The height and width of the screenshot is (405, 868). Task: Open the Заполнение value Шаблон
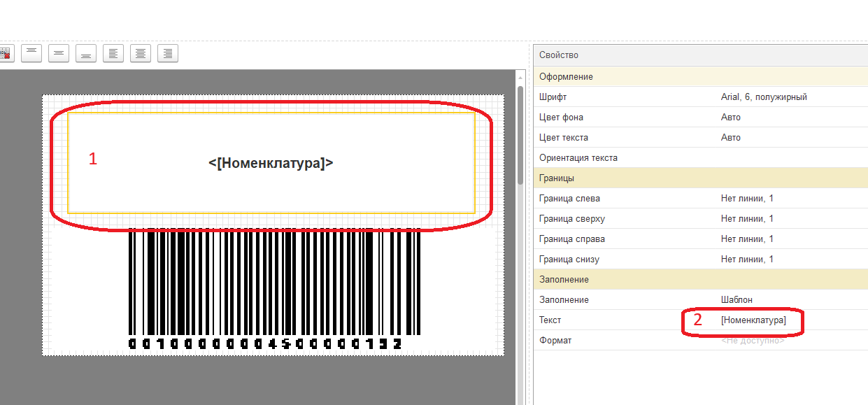tap(737, 300)
